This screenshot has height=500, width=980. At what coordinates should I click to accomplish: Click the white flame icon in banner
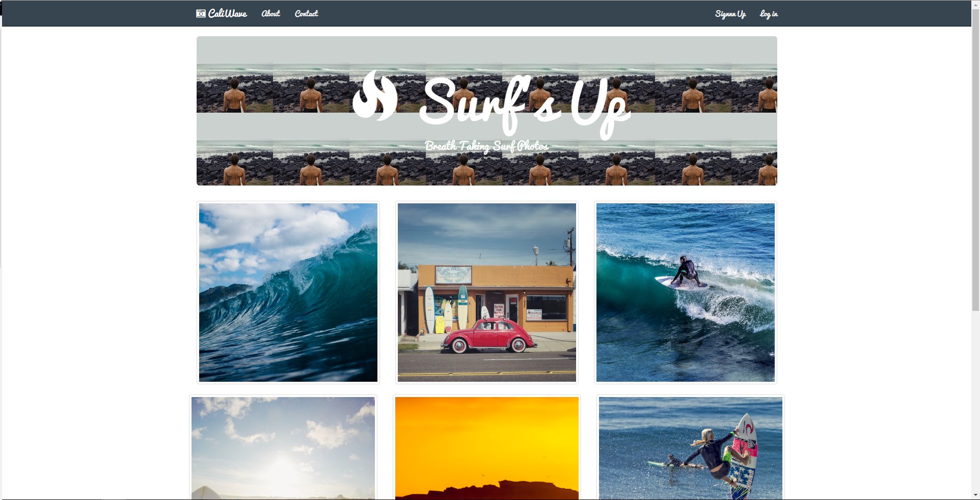(375, 96)
